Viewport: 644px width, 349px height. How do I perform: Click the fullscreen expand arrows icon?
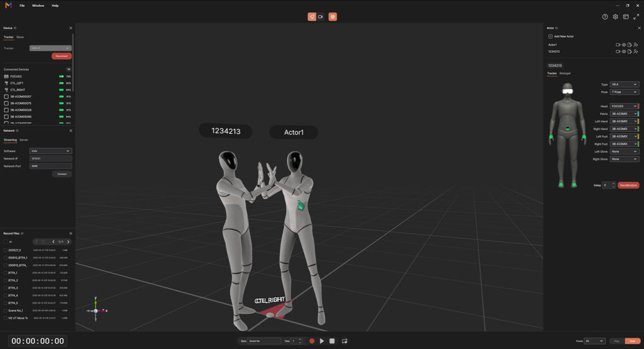click(x=636, y=17)
